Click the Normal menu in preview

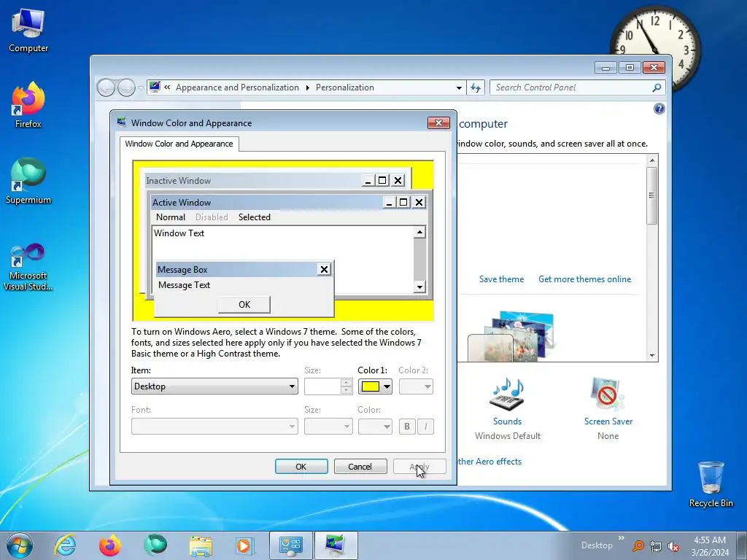coord(171,217)
